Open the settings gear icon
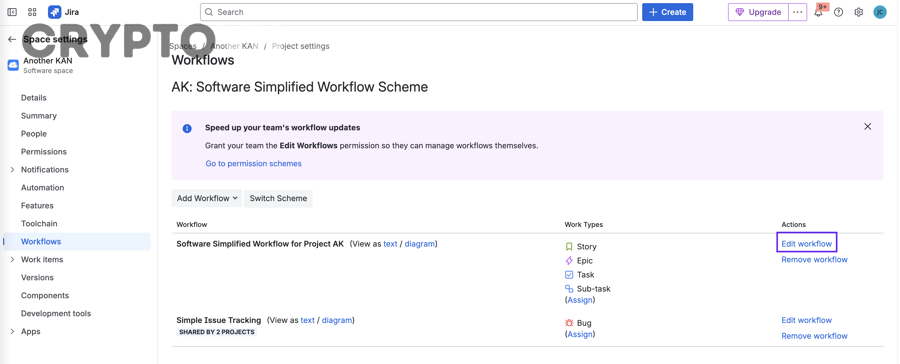This screenshot has width=900, height=364. tap(859, 12)
